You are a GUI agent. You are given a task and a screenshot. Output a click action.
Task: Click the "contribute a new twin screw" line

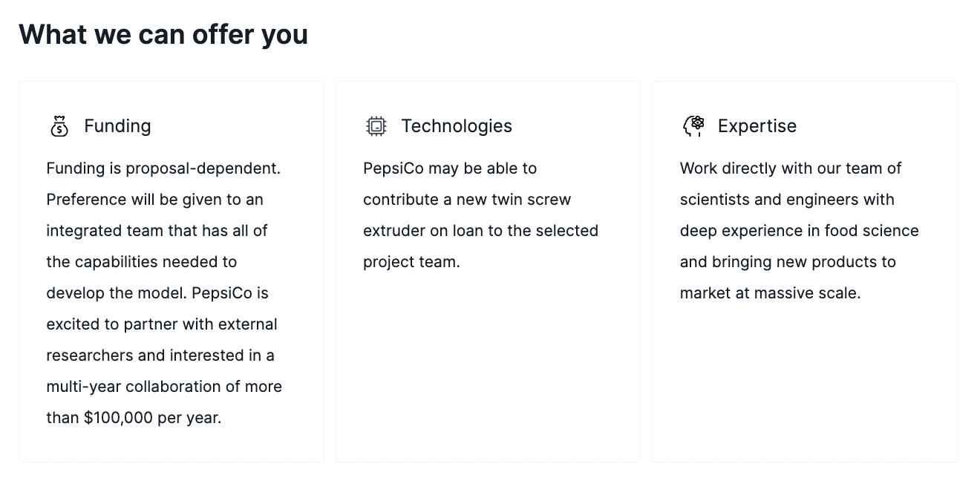[467, 200]
